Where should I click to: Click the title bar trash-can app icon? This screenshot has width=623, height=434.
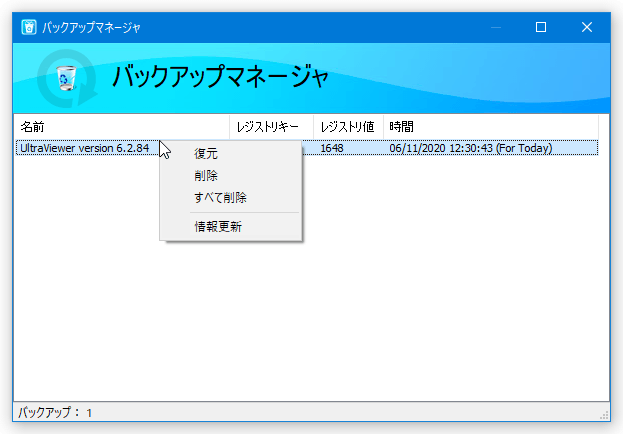[29, 27]
